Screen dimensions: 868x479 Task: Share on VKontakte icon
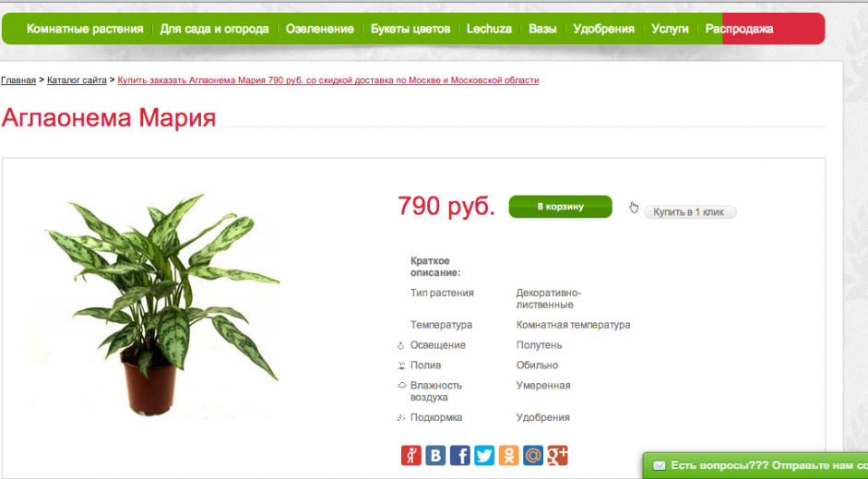[435, 456]
